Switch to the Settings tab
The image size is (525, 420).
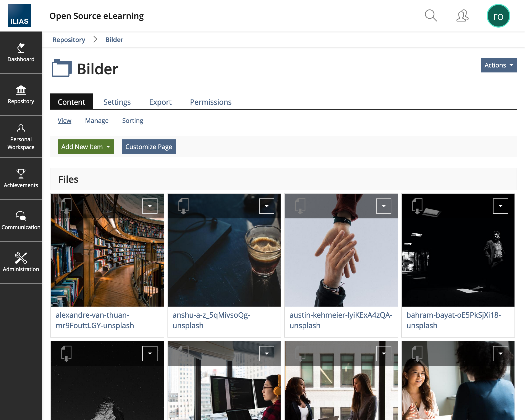117,102
